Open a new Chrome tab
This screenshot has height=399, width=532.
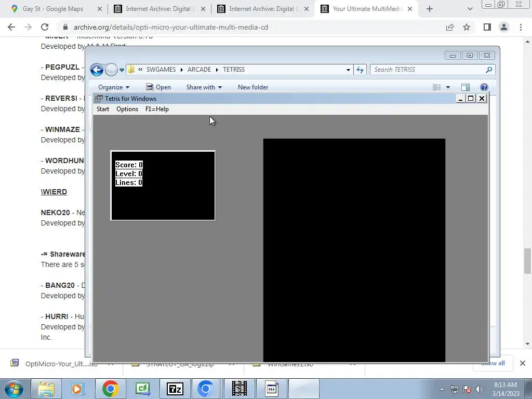pyautogui.click(x=430, y=9)
